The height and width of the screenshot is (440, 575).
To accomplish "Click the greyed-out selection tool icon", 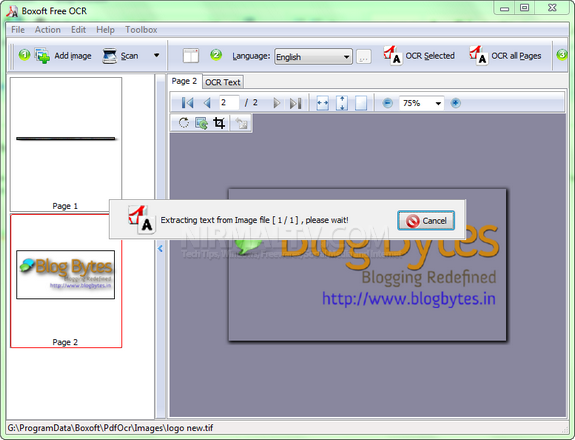I will pyautogui.click(x=241, y=123).
